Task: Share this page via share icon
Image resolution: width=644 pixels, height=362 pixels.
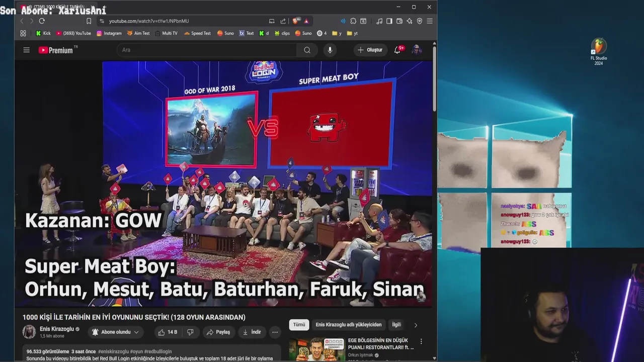Action: click(283, 21)
